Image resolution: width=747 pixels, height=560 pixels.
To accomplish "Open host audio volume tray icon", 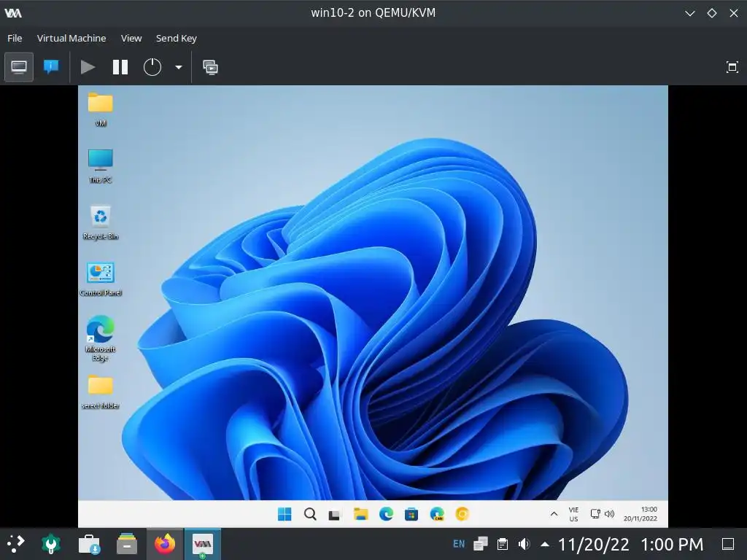I will tap(524, 544).
